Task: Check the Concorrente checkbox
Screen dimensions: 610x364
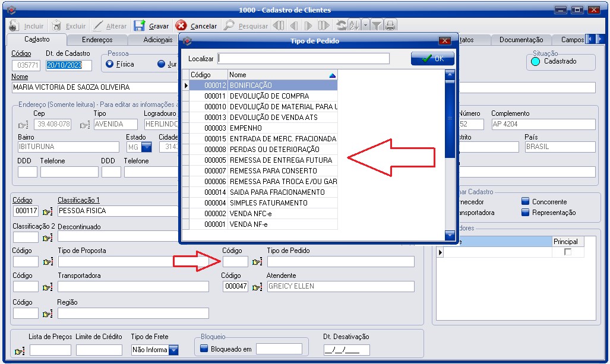Action: 525,202
